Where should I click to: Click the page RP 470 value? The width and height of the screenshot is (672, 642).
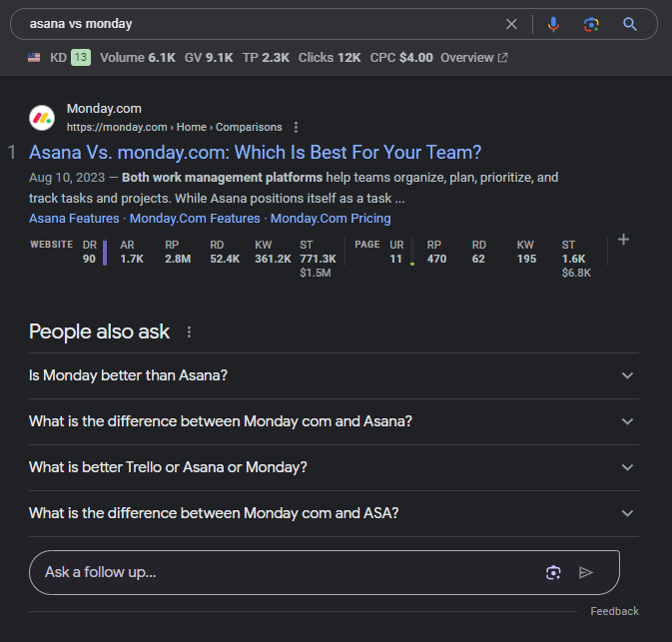436,259
